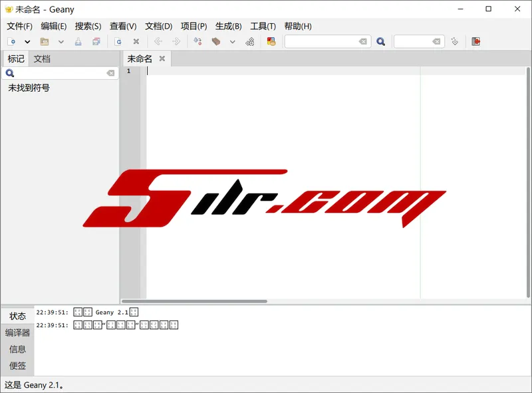
Task: Click the sidebar symbol filter field
Action: pyautogui.click(x=61, y=73)
